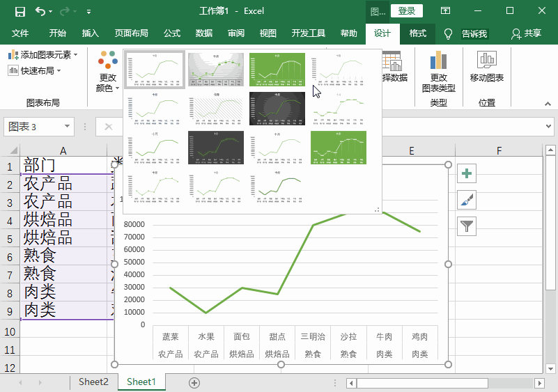Click the lightbulb Tell Me icon

(x=448, y=34)
